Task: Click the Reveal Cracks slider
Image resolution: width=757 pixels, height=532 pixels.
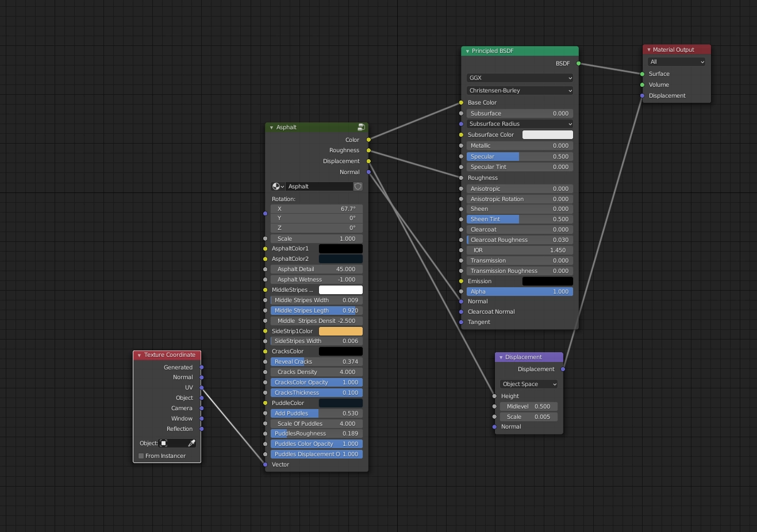Action: (x=317, y=362)
